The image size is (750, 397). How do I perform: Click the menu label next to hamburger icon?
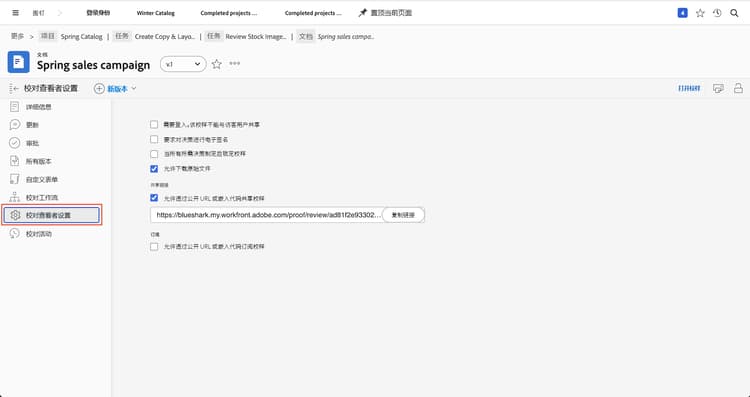(x=38, y=13)
